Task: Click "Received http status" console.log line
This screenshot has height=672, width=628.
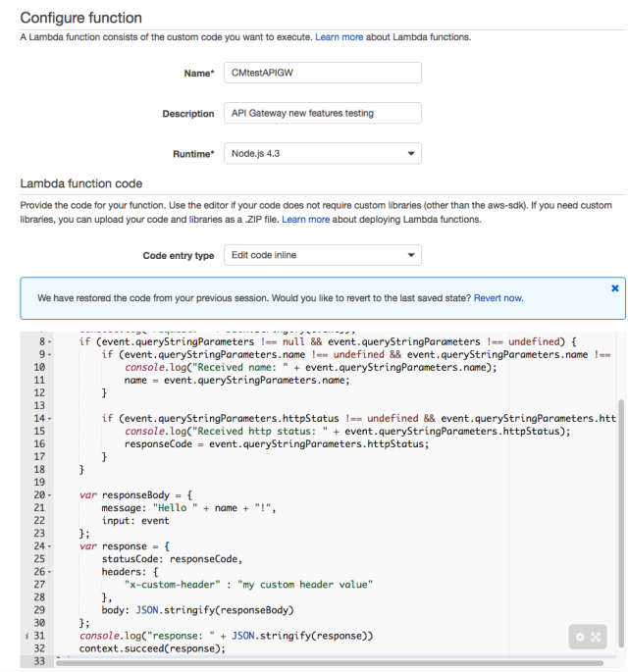Action: (x=347, y=431)
